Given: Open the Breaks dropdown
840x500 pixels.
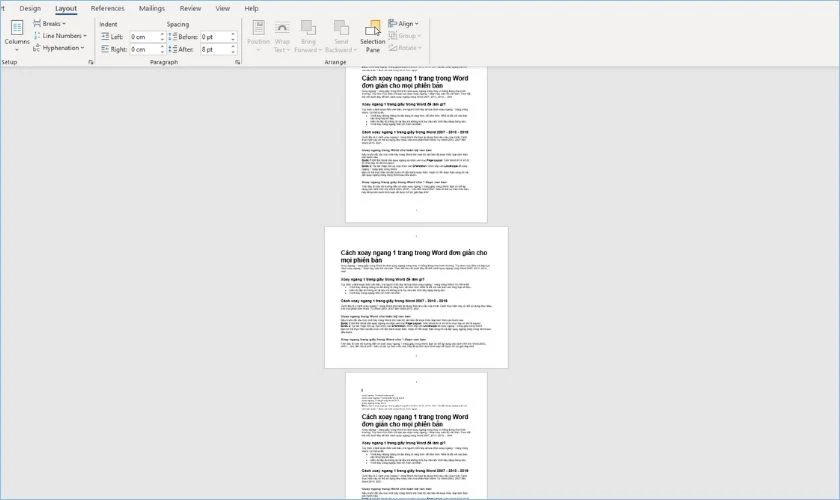Looking at the screenshot, I should coord(49,24).
